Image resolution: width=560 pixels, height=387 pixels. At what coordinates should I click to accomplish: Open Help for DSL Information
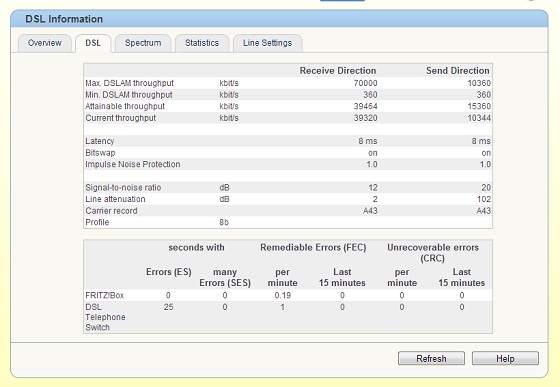pos(505,358)
